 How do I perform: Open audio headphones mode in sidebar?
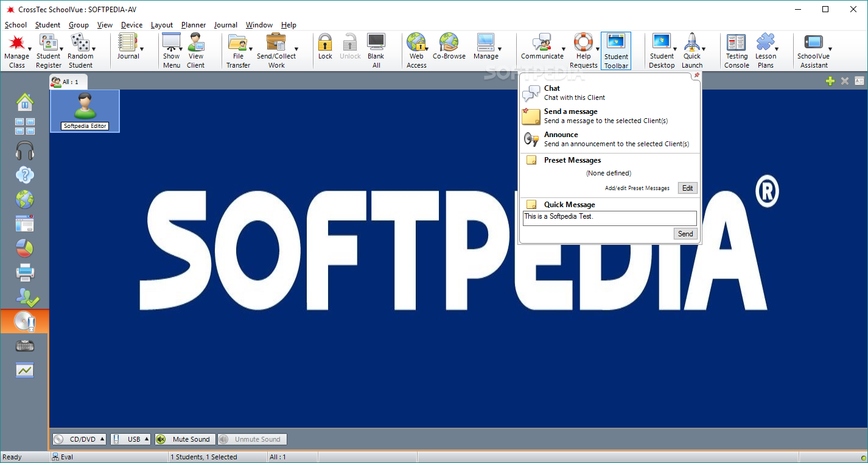click(25, 150)
